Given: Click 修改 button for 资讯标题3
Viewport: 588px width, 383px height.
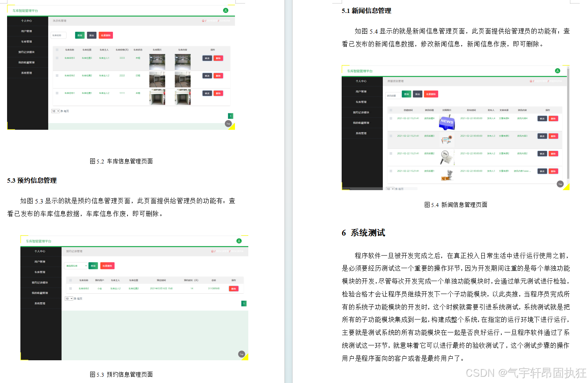Looking at the screenshot, I should coord(542,136).
